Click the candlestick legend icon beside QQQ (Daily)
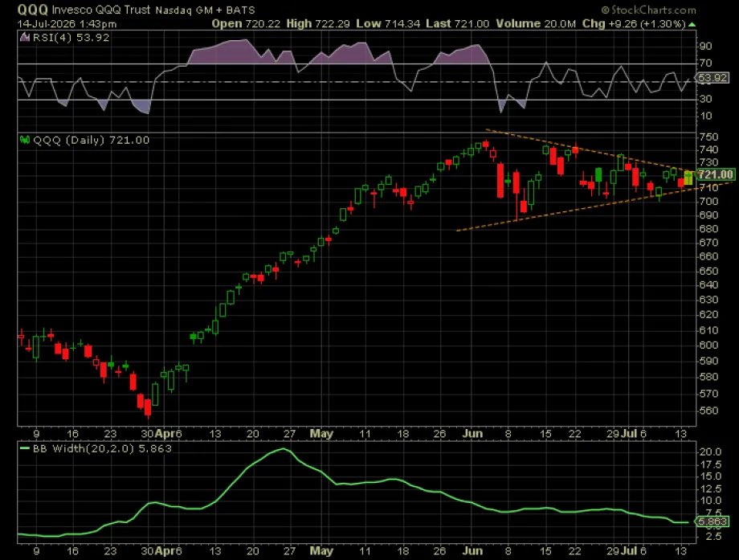Image resolution: width=739 pixels, height=560 pixels. point(25,140)
